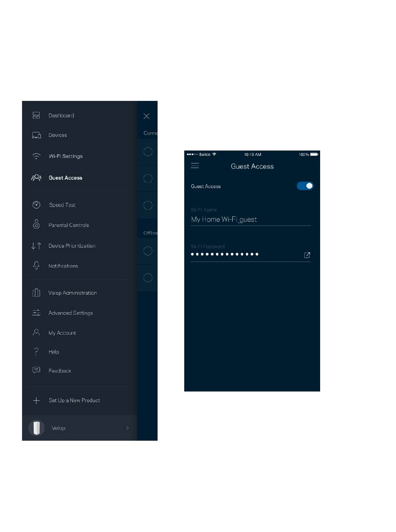Image resolution: width=396 pixels, height=532 pixels.
Task: Click the Notifications bell icon
Action: 36,266
